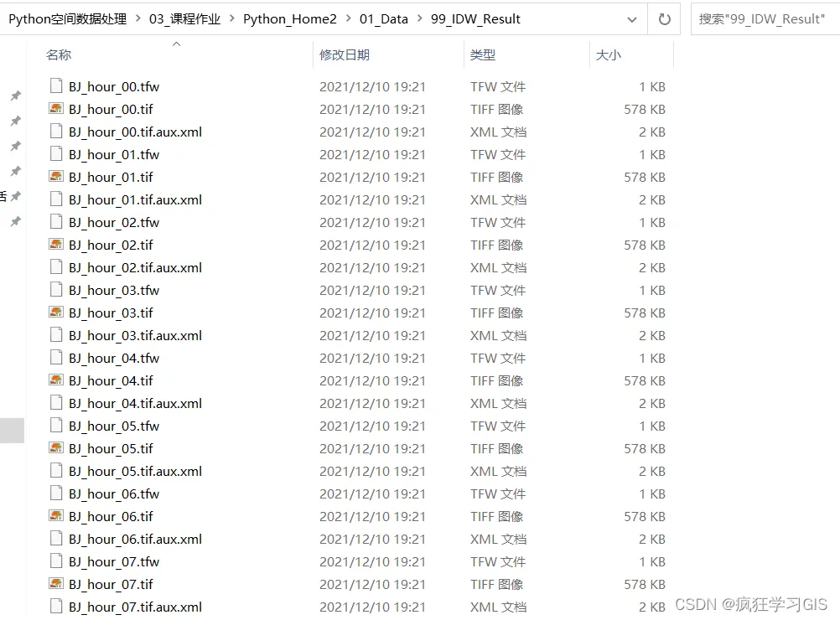The height and width of the screenshot is (620, 840).
Task: Select the file name BJ_hour_07.tif
Action: tap(111, 584)
